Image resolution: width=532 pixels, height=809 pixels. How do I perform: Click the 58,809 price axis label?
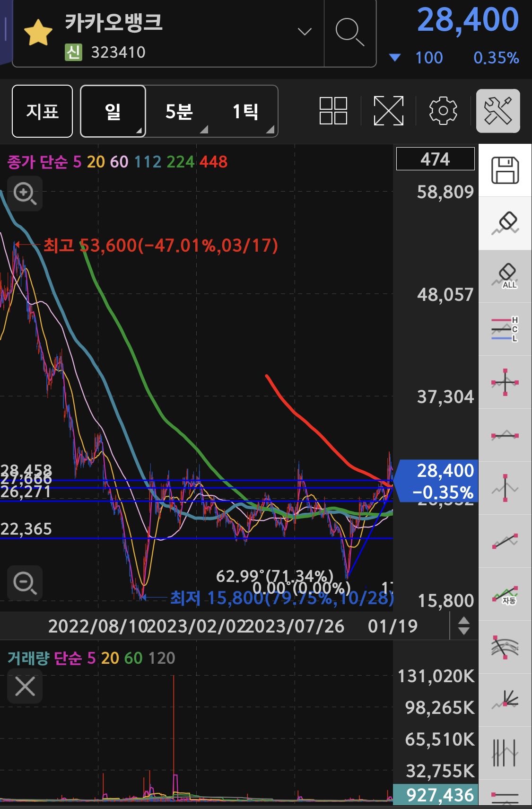(445, 192)
